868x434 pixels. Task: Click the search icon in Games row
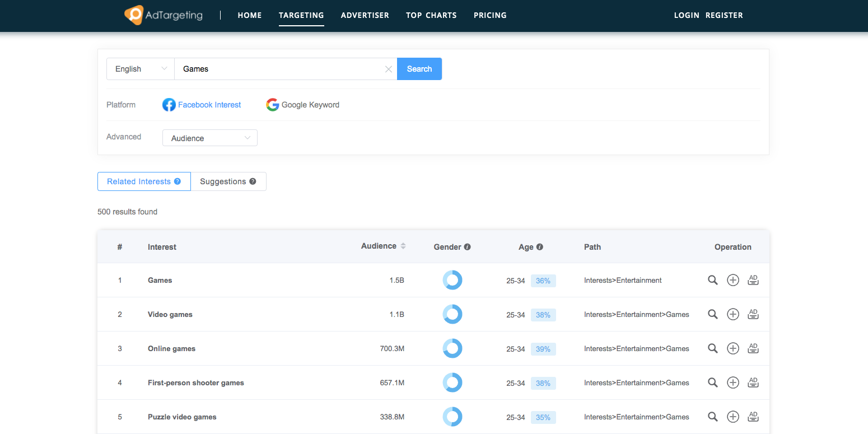click(713, 280)
